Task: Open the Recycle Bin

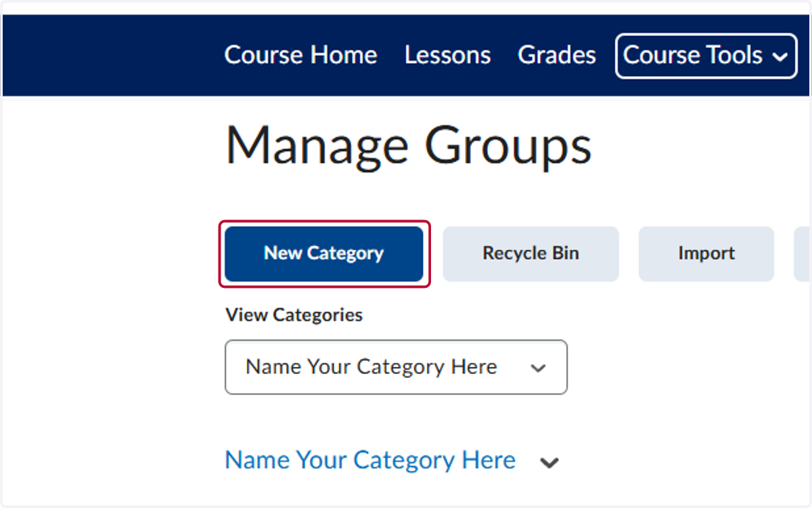Action: pyautogui.click(x=531, y=253)
